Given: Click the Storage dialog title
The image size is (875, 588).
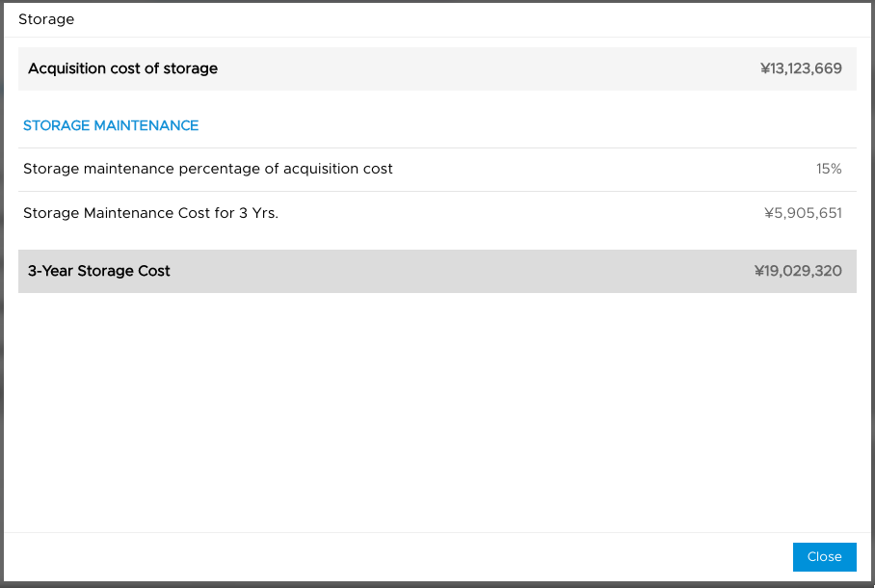Looking at the screenshot, I should (x=46, y=18).
